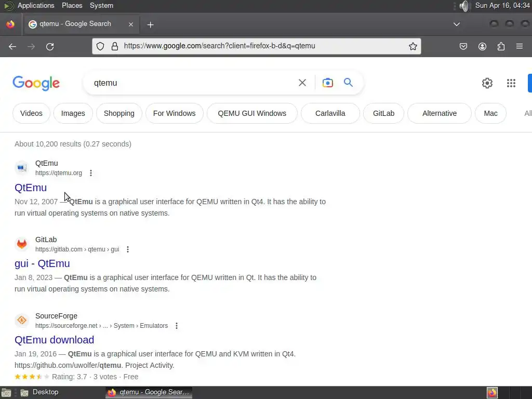
Task: Click the gitlab.com › qtemu › gui breadcrumb
Action: (77, 249)
